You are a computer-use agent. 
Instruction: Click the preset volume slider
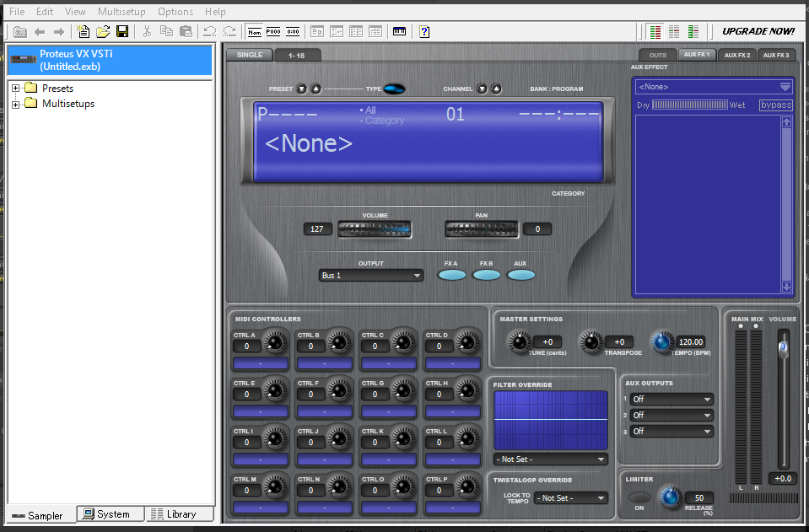375,228
